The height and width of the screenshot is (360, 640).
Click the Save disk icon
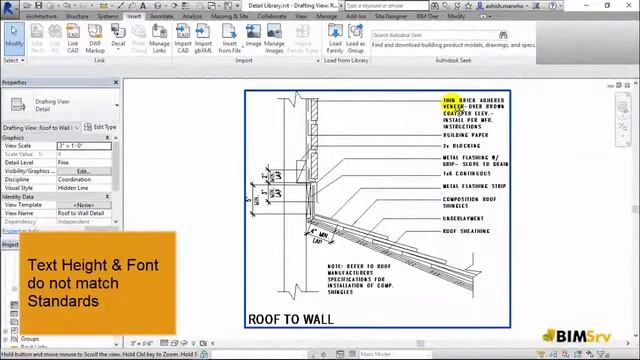[x=38, y=6]
